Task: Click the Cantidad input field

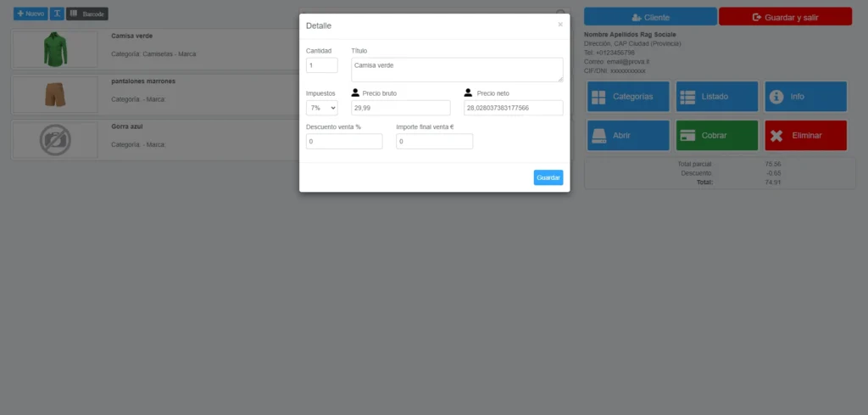Action: point(321,65)
